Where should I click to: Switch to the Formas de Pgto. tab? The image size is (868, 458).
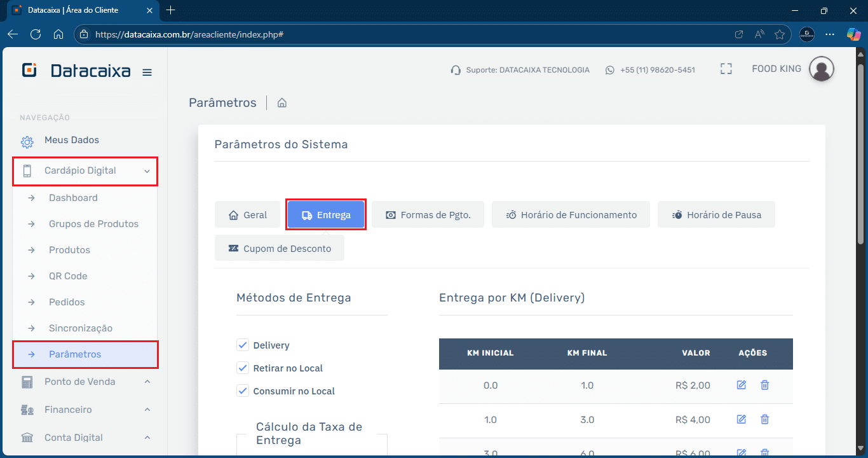pos(428,215)
